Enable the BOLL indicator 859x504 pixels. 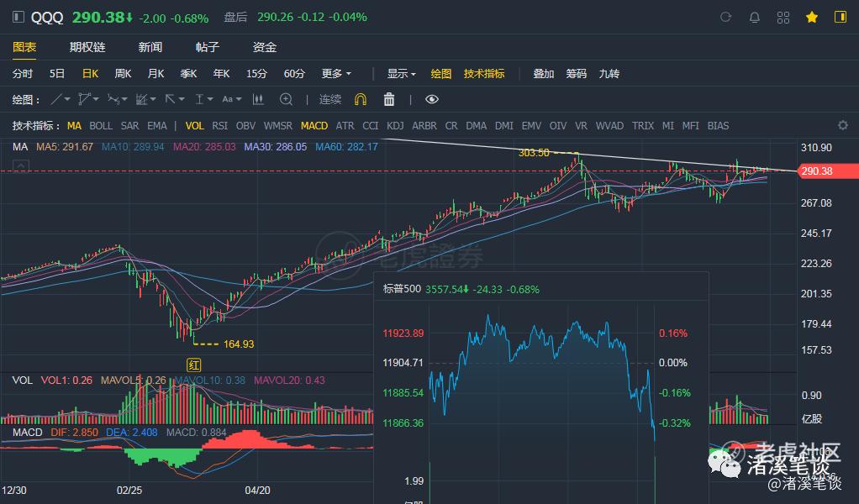(x=101, y=125)
